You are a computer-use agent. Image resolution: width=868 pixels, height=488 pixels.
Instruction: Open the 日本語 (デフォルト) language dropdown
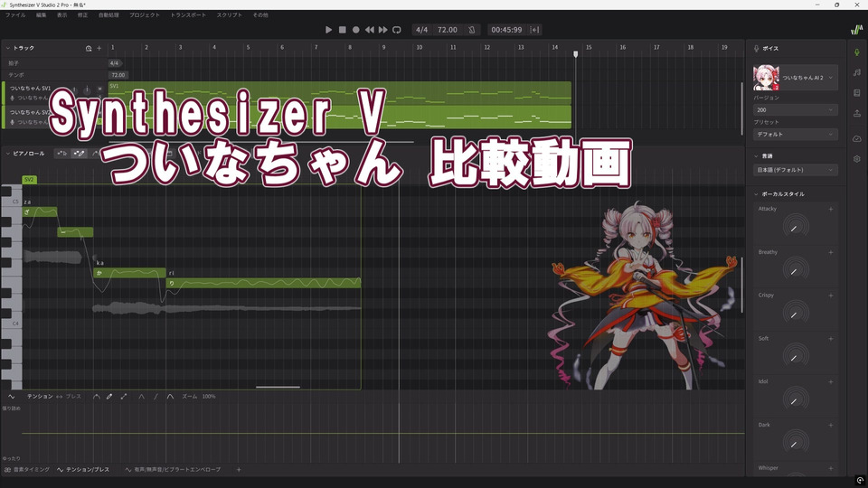[x=795, y=170]
